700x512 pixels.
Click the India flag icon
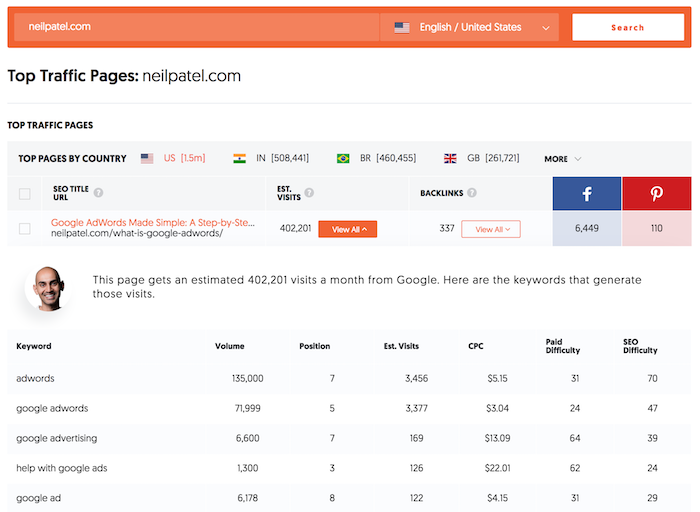[239, 158]
